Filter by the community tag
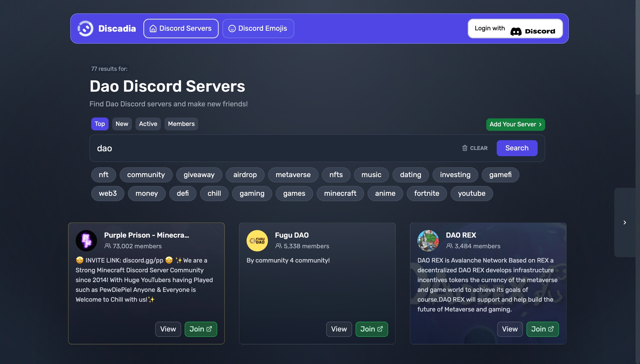The width and height of the screenshot is (640, 364). [146, 175]
